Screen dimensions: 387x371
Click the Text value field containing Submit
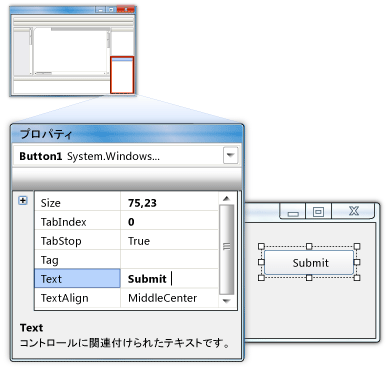tap(169, 278)
